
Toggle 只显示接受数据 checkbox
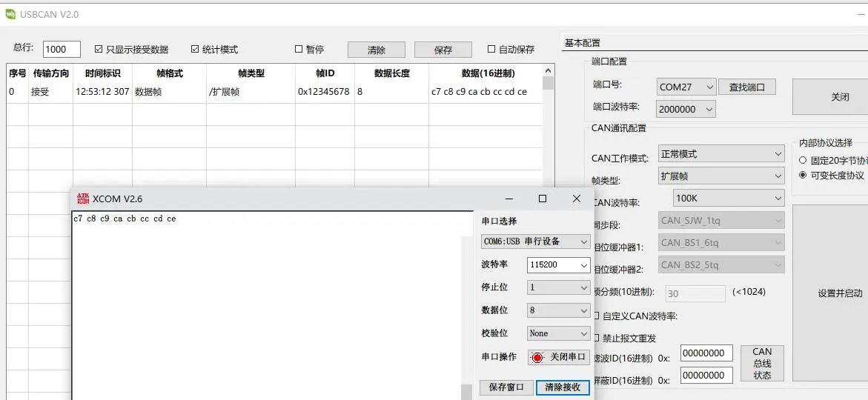tap(99, 50)
